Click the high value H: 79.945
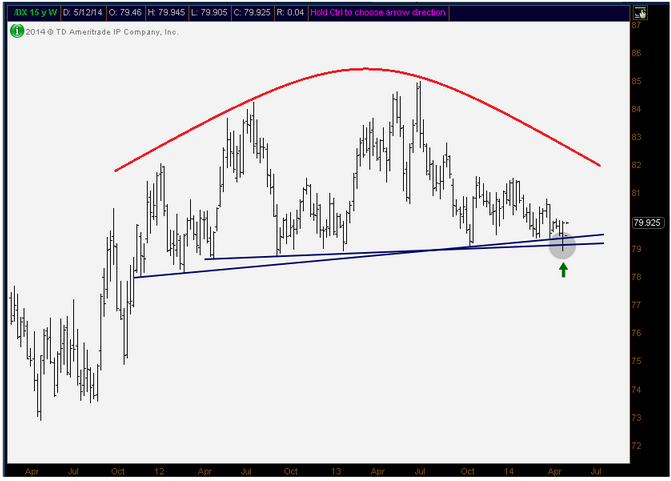Viewport: 671px width, 481px height. coord(166,12)
